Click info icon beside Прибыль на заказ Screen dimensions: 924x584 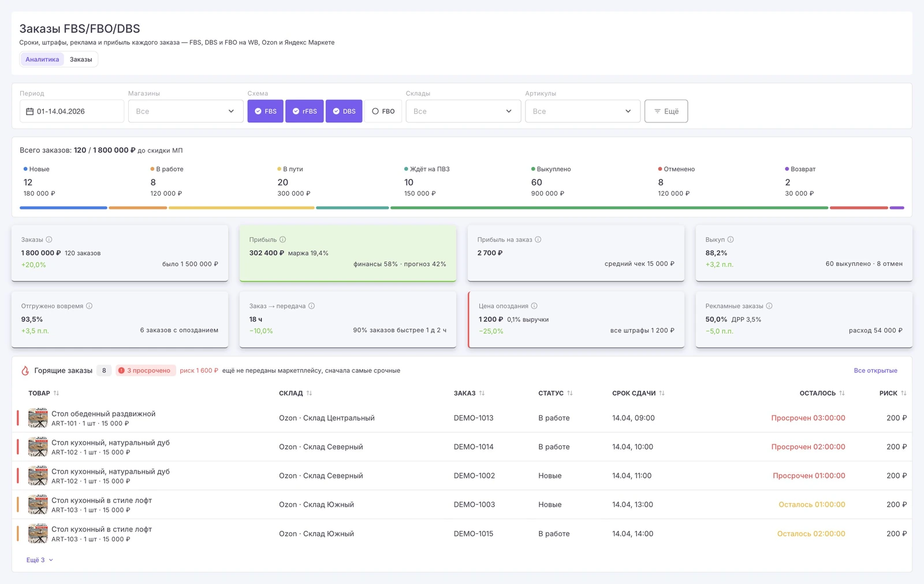coord(538,239)
